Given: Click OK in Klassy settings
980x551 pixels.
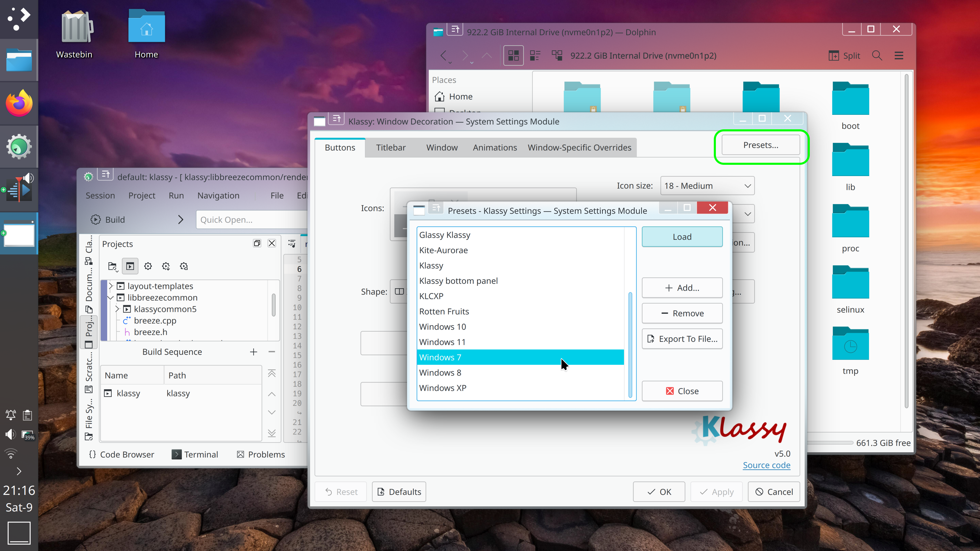Looking at the screenshot, I should coord(659,492).
